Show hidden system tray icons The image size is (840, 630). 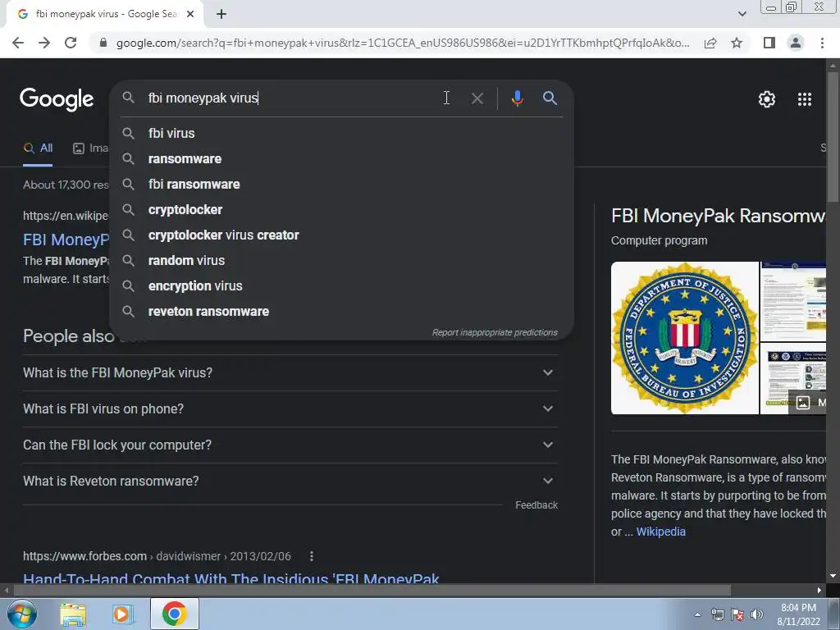(697, 614)
